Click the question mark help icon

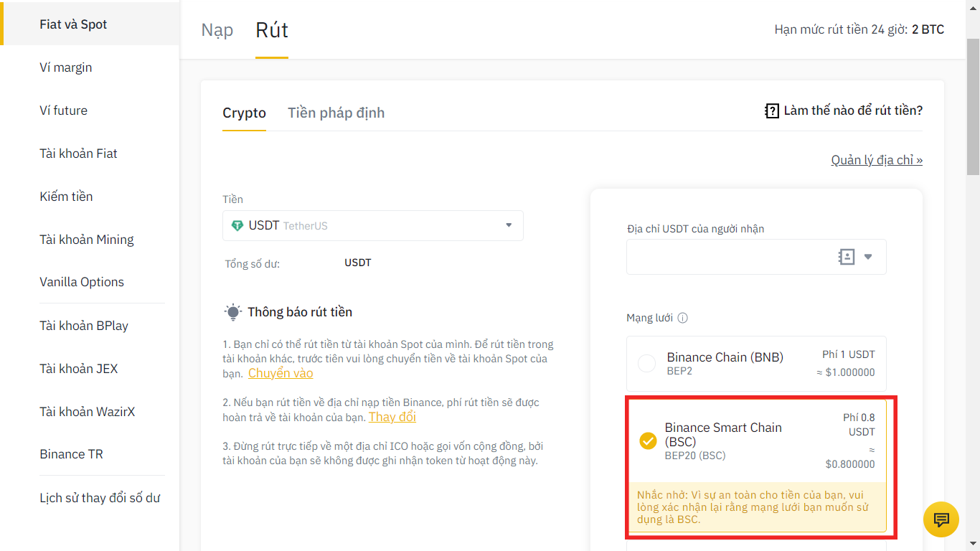(x=772, y=111)
